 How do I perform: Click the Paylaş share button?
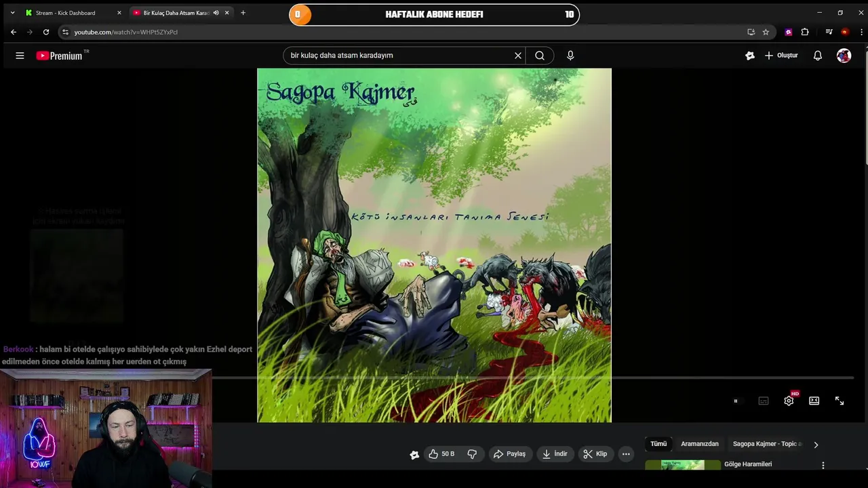pos(510,454)
